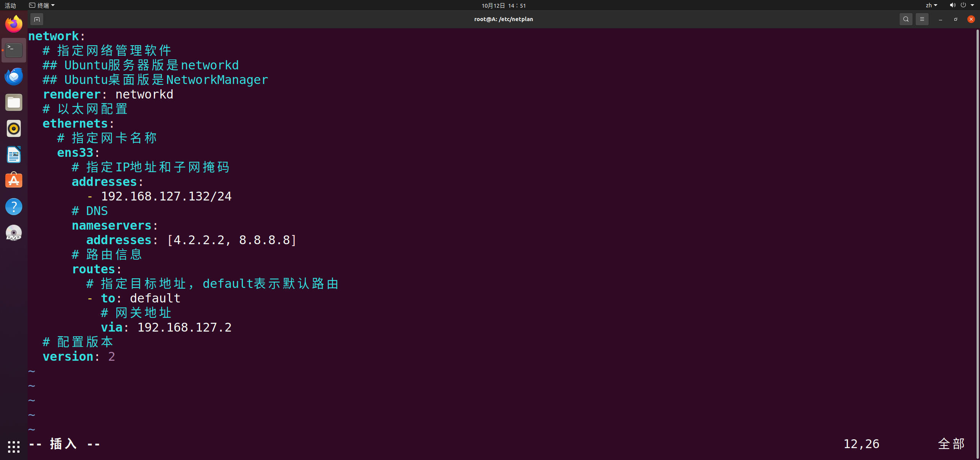Open Thunderbird mail from the dock
Viewport: 980px width, 460px height.
[x=14, y=76]
